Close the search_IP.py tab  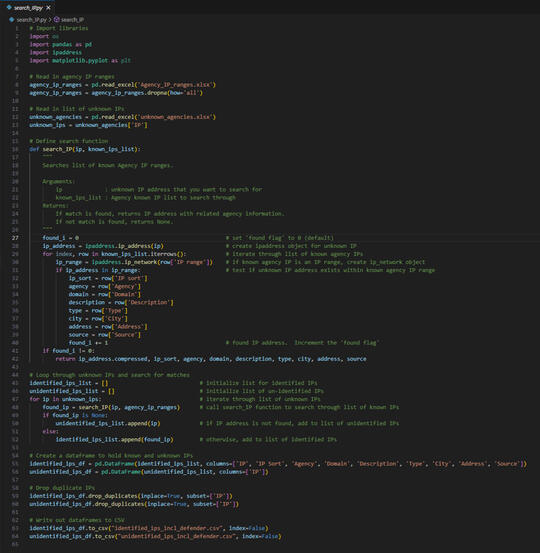[48, 7]
